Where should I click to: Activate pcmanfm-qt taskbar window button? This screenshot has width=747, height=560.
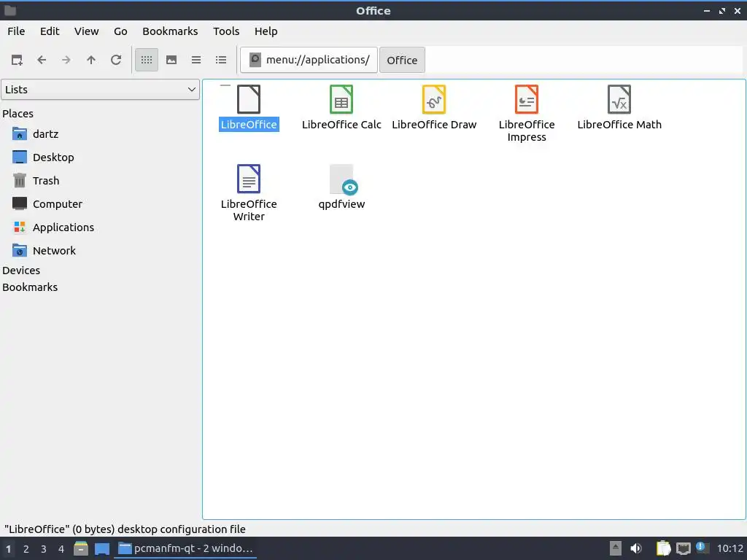click(x=185, y=548)
